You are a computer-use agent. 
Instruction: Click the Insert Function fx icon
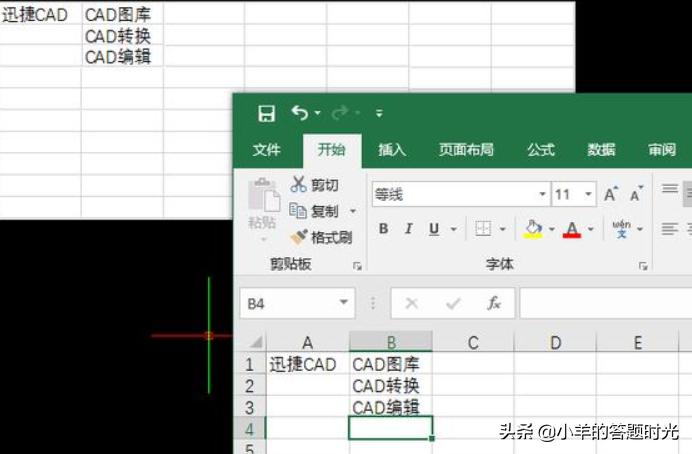[x=494, y=303]
